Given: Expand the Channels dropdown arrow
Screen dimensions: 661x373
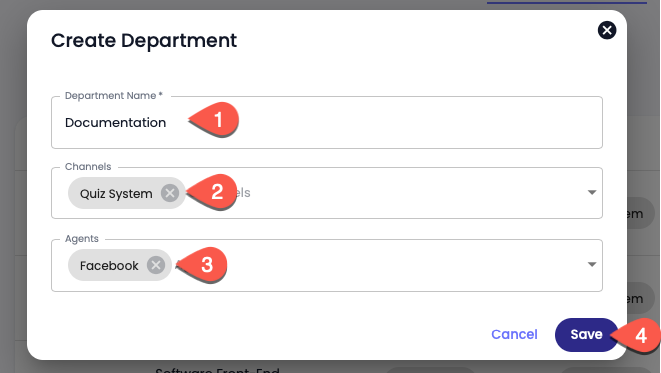Looking at the screenshot, I should [x=592, y=193].
